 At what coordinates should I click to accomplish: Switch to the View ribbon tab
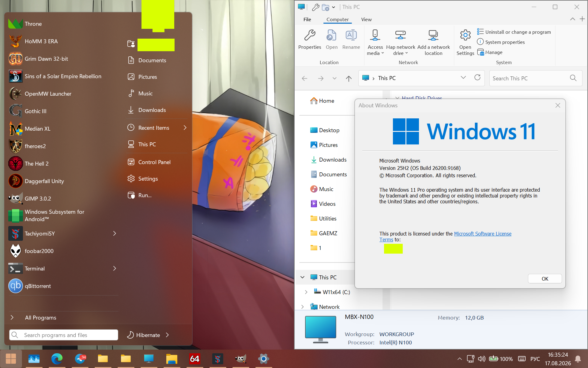click(366, 20)
